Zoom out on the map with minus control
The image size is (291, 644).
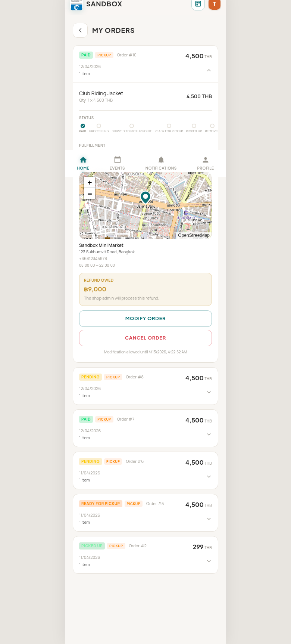90,194
